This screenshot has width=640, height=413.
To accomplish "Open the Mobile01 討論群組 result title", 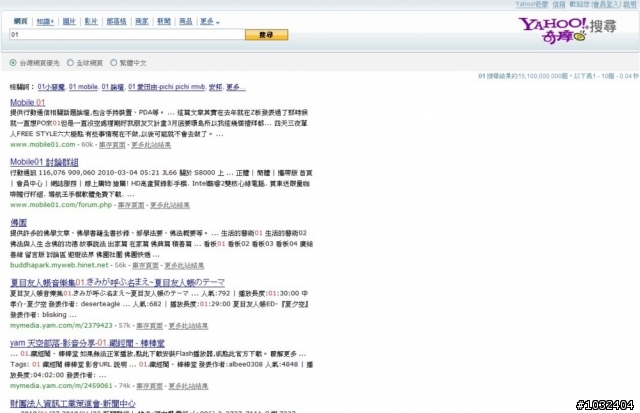I will (x=44, y=162).
